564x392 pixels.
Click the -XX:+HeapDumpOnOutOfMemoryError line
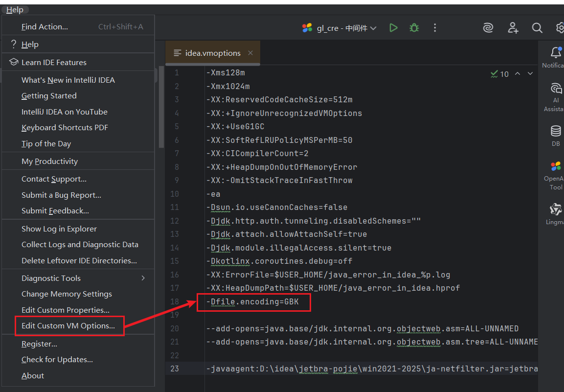click(282, 167)
